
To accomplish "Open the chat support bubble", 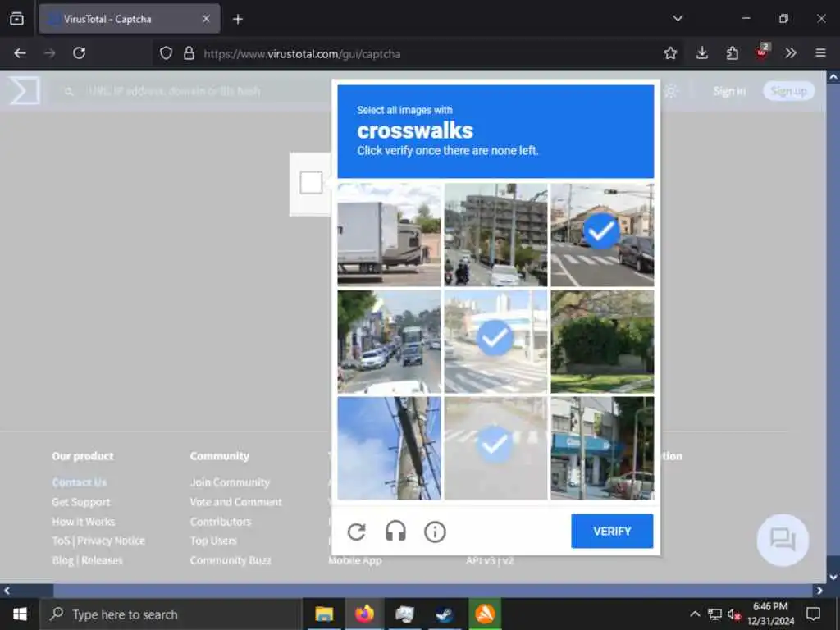I will 783,540.
